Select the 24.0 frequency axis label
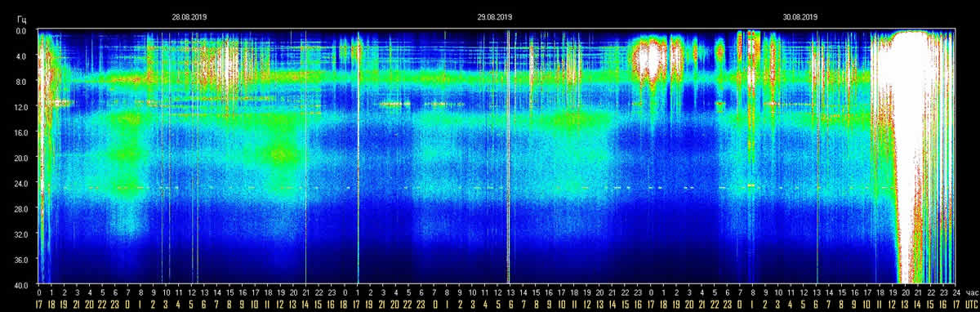Screen dimensions: 980x312 click(20, 184)
